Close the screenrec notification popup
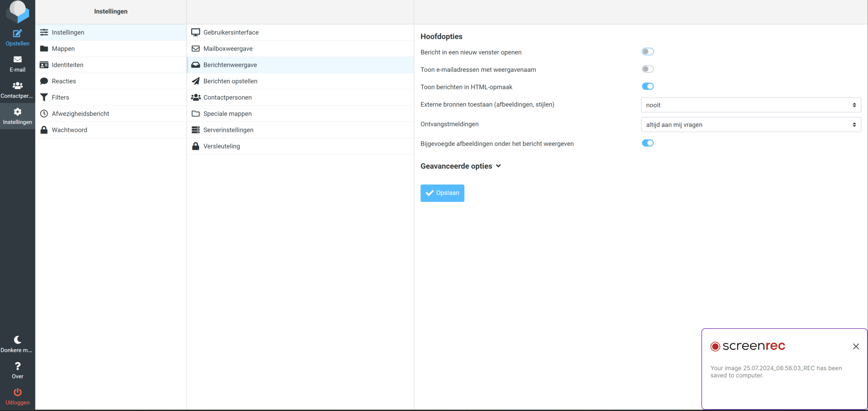868x411 pixels. pos(856,346)
